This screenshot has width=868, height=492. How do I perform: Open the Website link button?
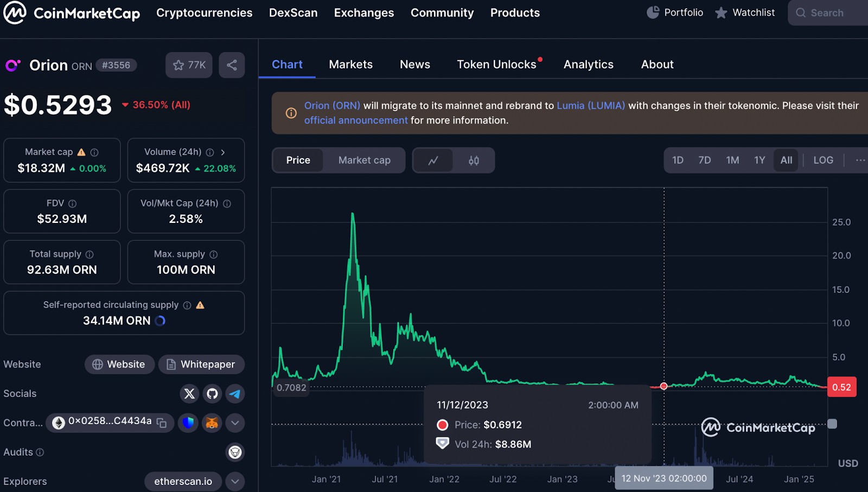click(119, 365)
